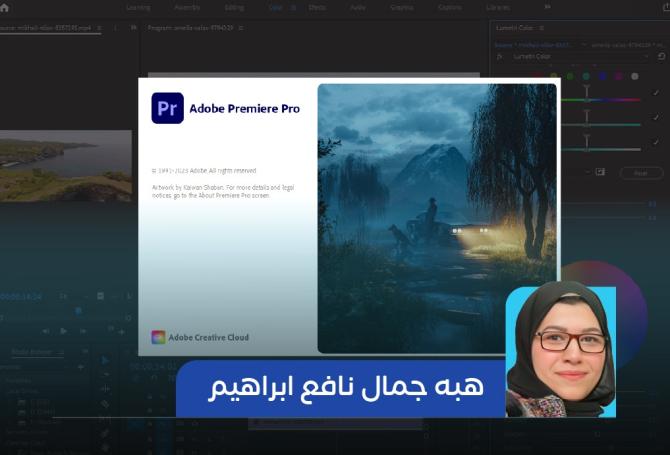Open the Libraries workspace tab
Screen dimensions: 670x455
coord(498,7)
